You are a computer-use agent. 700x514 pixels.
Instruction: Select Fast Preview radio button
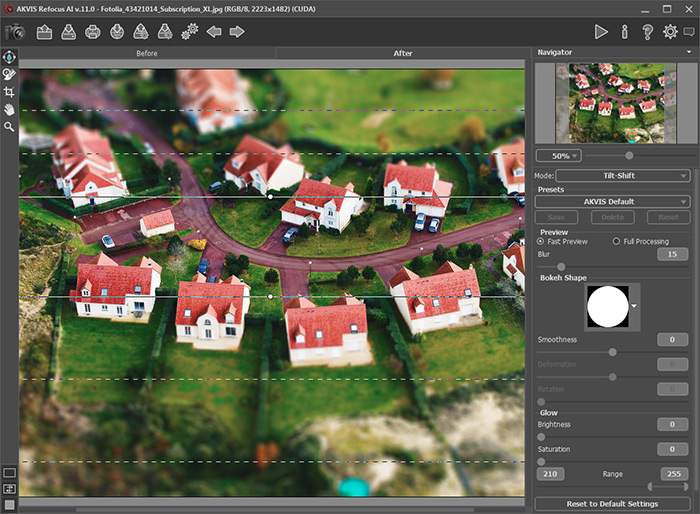(x=541, y=241)
